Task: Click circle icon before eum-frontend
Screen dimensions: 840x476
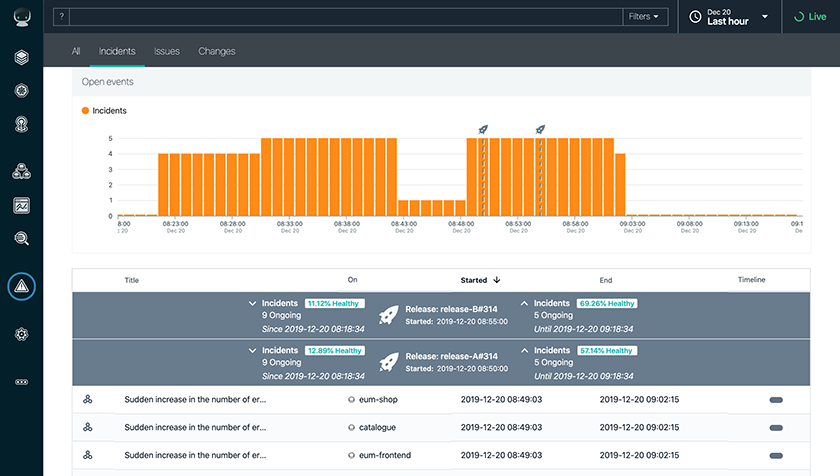Action: [x=351, y=455]
